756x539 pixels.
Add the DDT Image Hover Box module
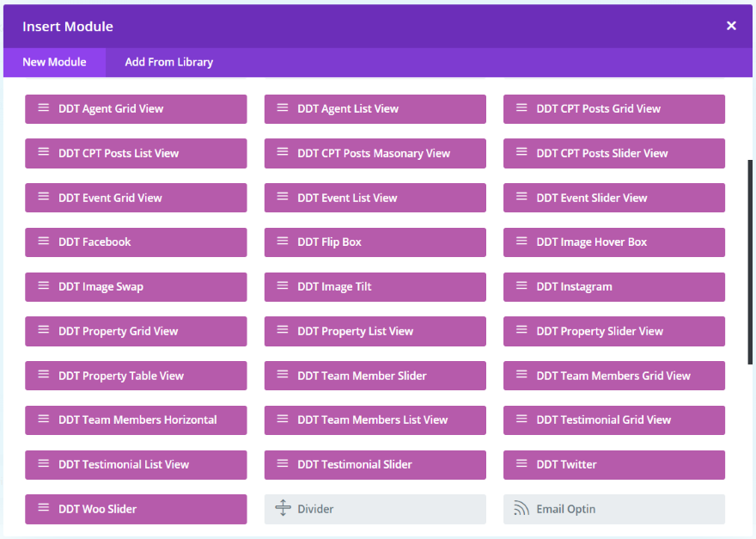tap(614, 242)
